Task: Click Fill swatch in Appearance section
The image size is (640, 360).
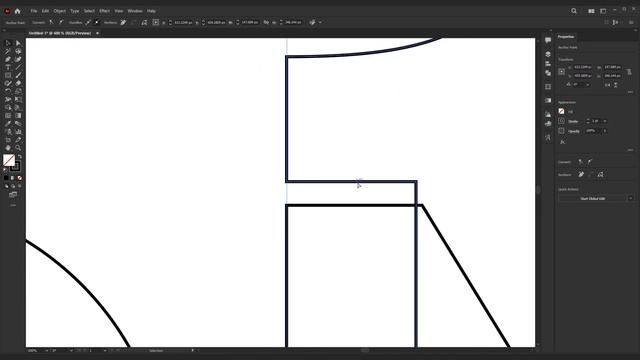Action: [x=562, y=111]
